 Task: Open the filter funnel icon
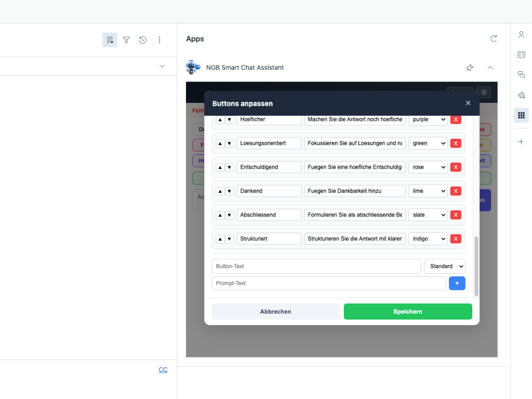coord(126,39)
